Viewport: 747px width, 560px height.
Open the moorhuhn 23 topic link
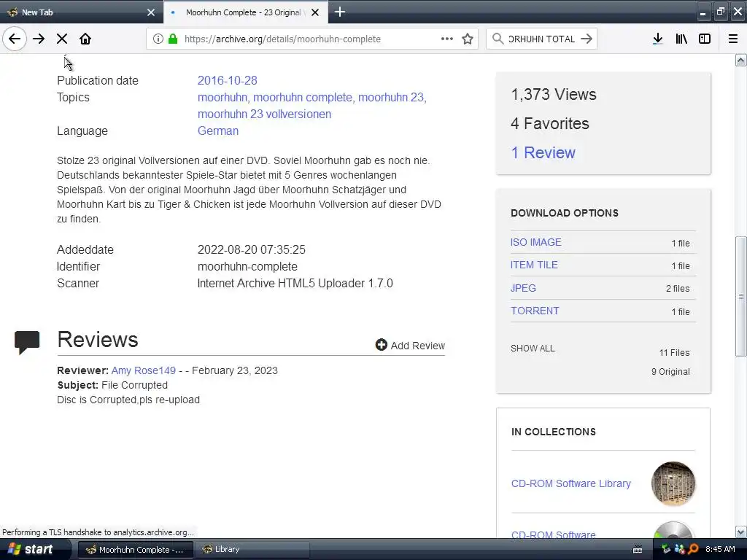tap(392, 97)
